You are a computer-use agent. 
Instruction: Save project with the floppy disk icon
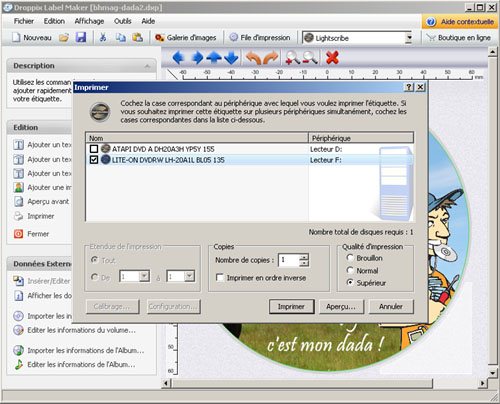(x=81, y=37)
